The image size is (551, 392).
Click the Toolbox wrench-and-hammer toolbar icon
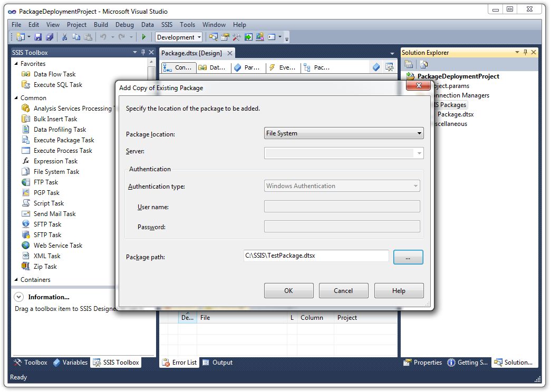237,37
